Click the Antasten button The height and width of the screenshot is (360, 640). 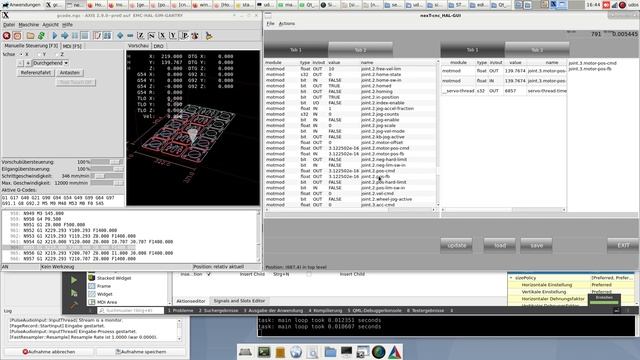click(69, 73)
